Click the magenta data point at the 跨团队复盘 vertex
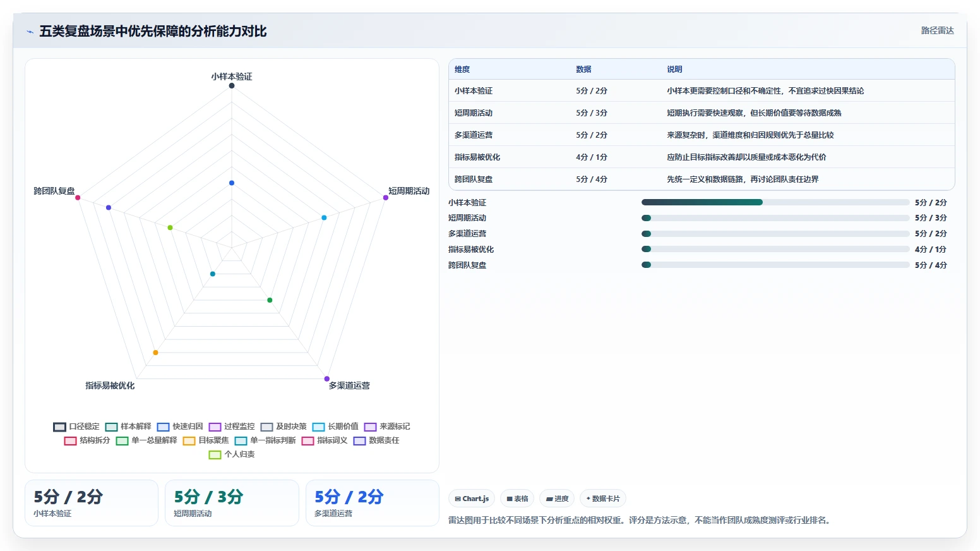The width and height of the screenshot is (980, 551). pos(78,198)
